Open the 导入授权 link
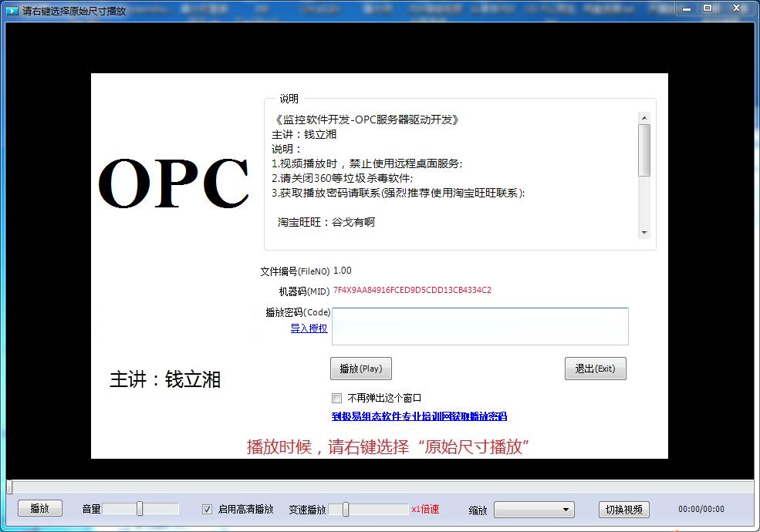Image resolution: width=760 pixels, height=532 pixels. pos(309,328)
